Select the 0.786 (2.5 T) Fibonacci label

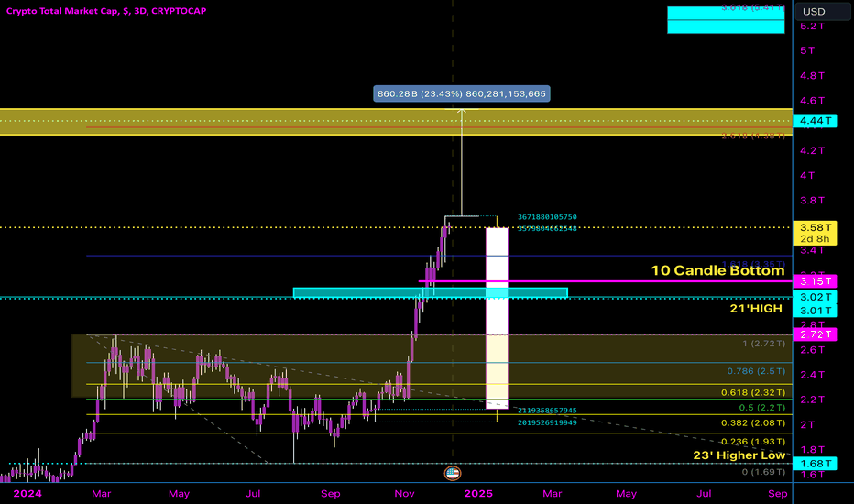(756, 371)
